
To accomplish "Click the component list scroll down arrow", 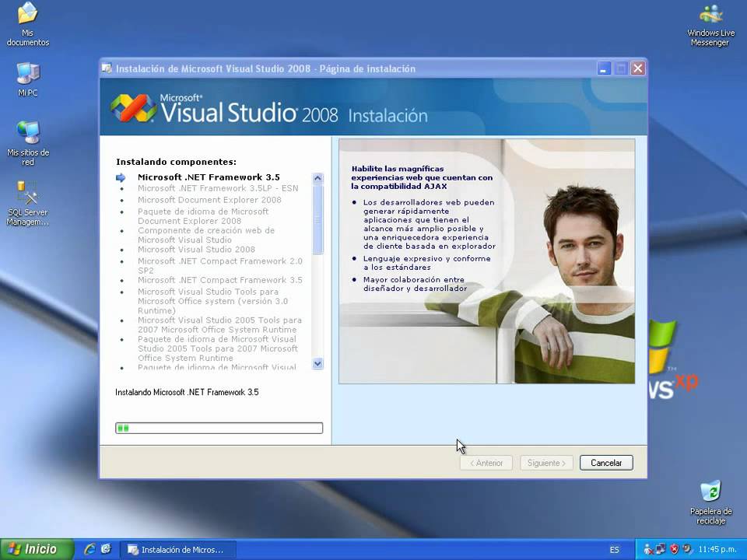I will point(317,364).
